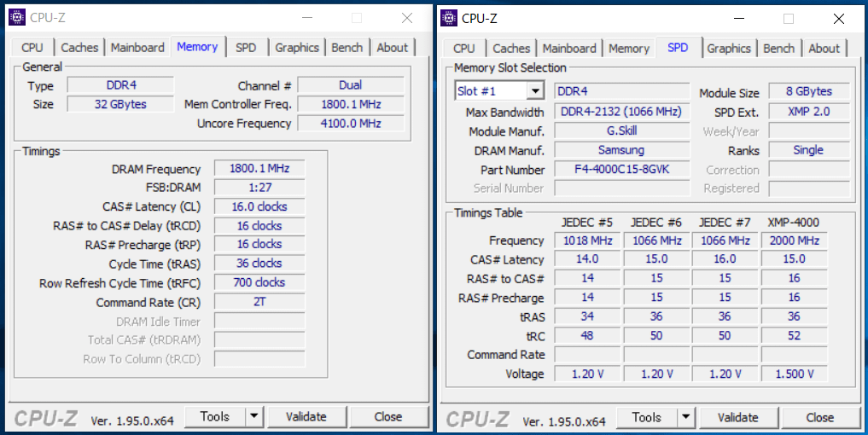This screenshot has height=435, width=868.
Task: Switch to CPU tab in right window
Action: pos(464,48)
